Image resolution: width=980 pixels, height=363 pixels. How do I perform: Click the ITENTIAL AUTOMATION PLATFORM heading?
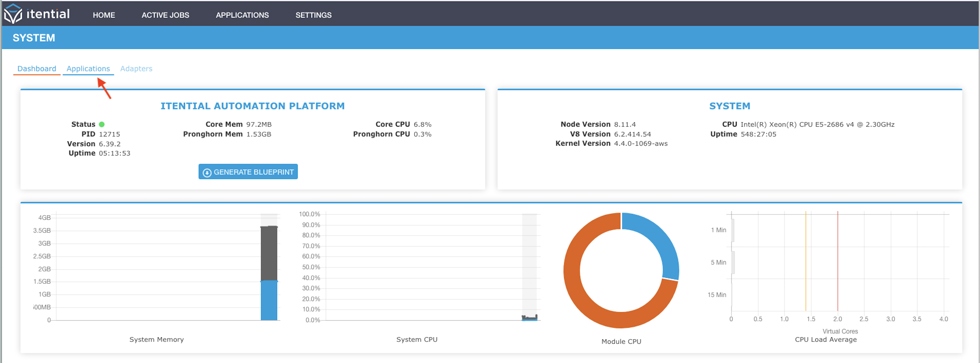[253, 106]
